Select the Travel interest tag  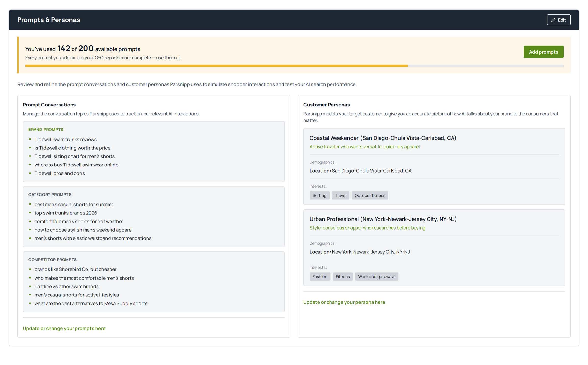tap(341, 195)
